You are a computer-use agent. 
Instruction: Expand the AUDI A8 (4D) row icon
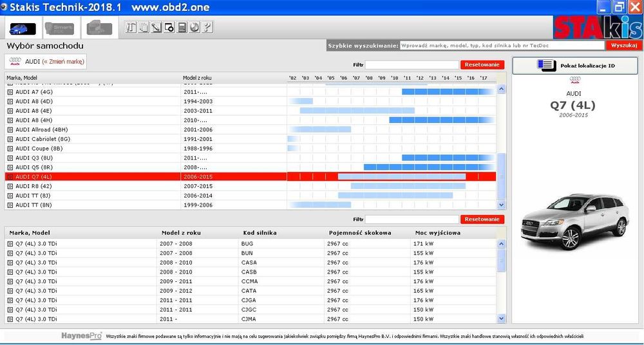click(10, 102)
